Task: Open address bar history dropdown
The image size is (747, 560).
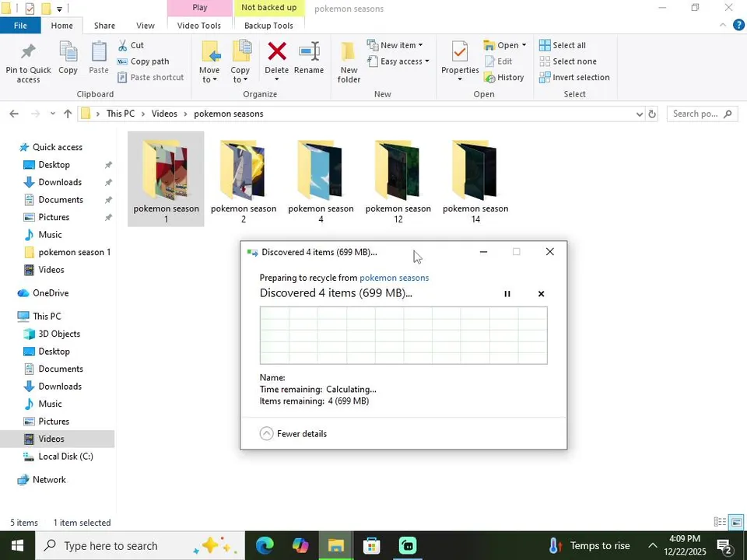Action: point(640,114)
